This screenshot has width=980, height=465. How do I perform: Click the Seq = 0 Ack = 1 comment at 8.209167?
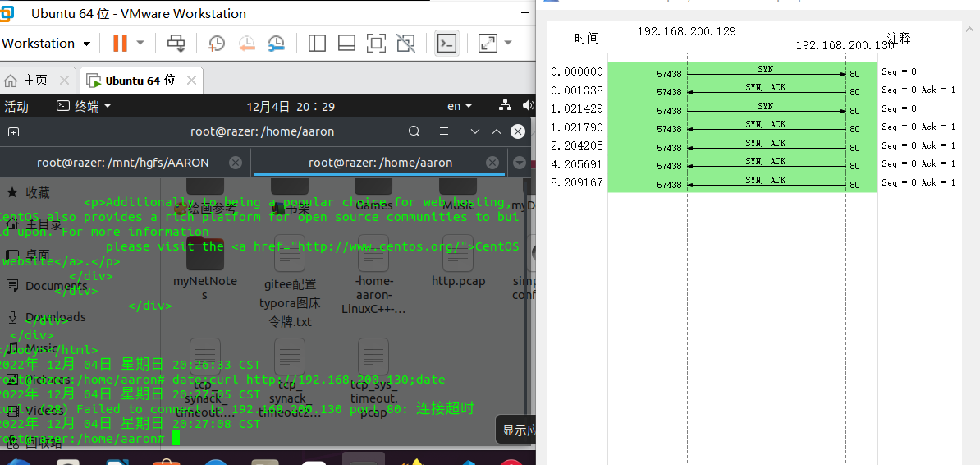coord(918,182)
